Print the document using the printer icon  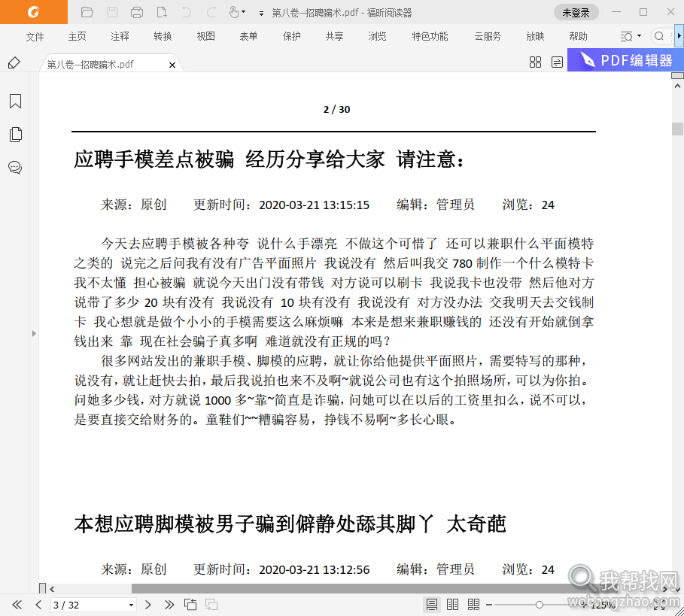point(137,12)
